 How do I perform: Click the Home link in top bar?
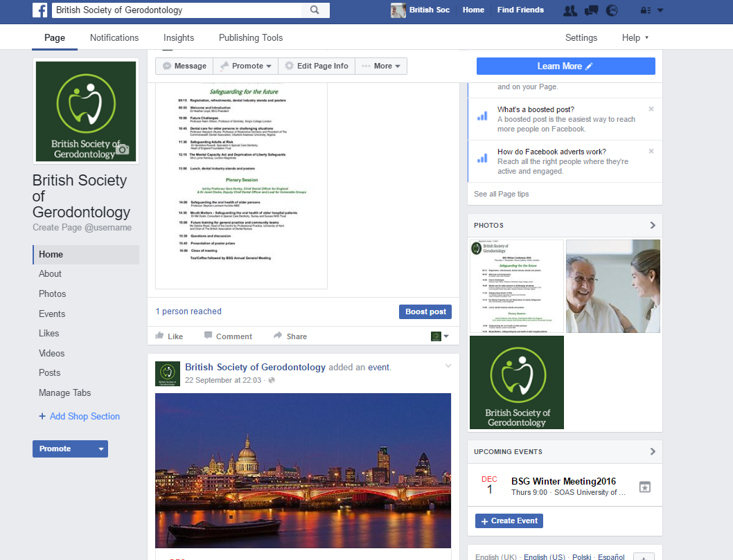click(473, 10)
